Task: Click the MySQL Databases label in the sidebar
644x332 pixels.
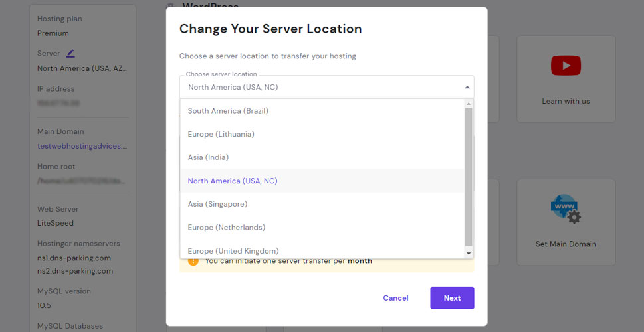Action: coord(70,326)
